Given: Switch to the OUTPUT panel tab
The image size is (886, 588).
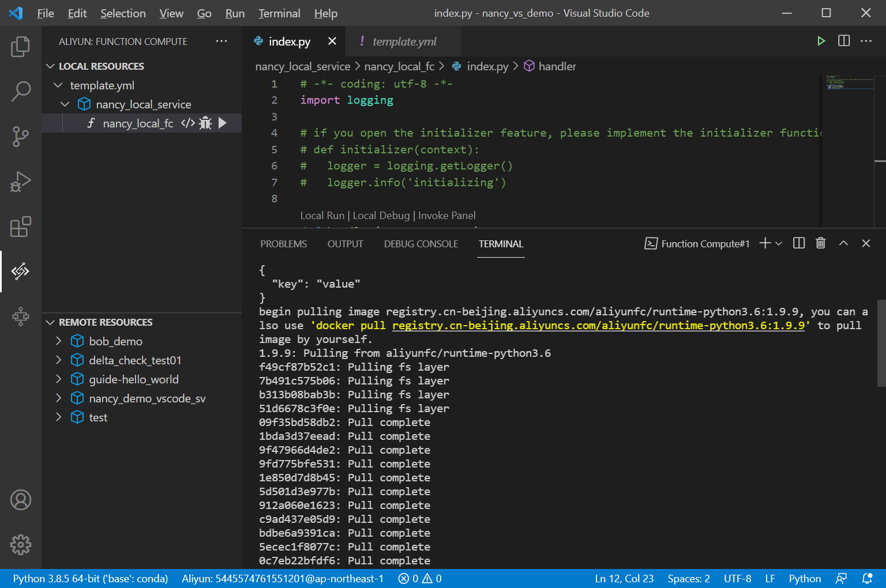Looking at the screenshot, I should coord(346,244).
